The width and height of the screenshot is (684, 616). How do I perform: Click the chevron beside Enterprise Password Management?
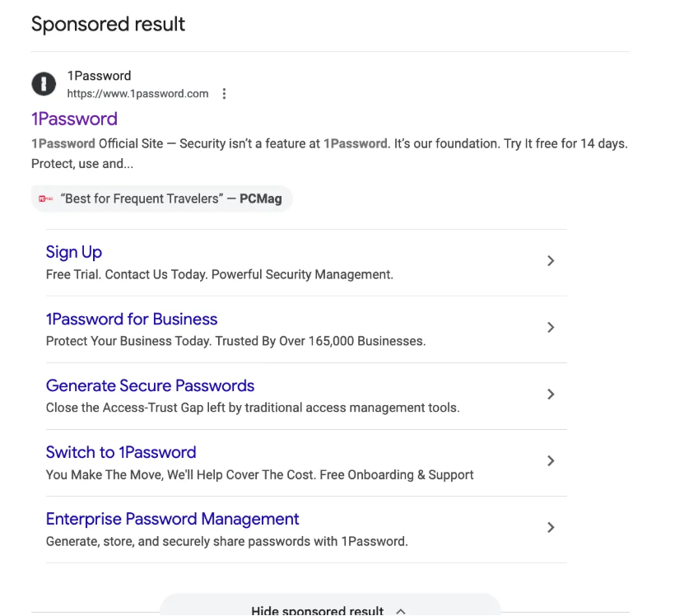coord(551,528)
